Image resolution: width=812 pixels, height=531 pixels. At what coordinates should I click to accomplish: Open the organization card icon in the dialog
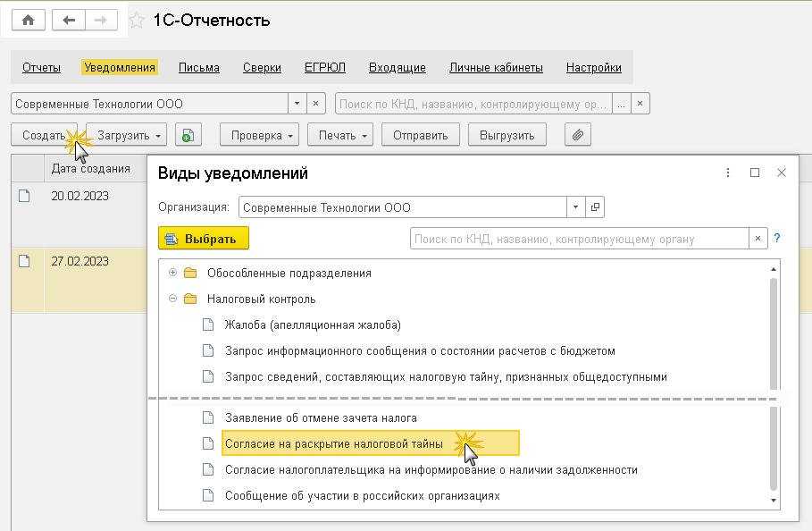(596, 207)
